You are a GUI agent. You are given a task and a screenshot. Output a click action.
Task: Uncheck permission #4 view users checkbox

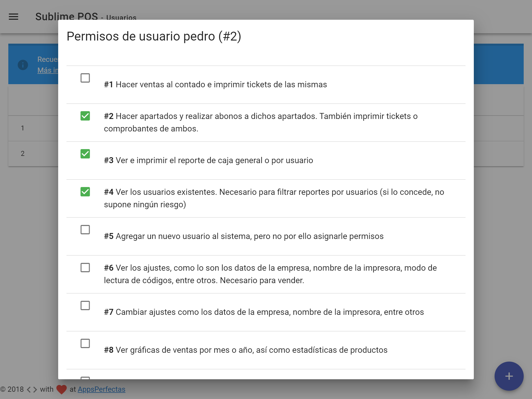coord(85,192)
